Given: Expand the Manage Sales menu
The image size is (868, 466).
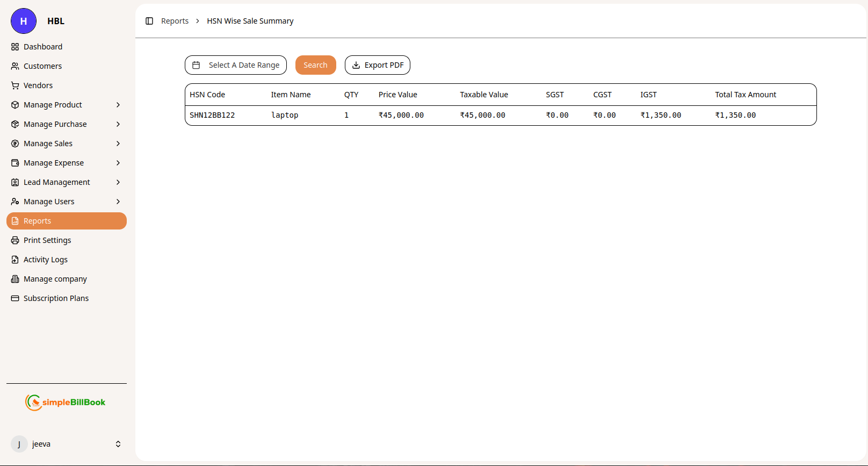Looking at the screenshot, I should [x=118, y=144].
